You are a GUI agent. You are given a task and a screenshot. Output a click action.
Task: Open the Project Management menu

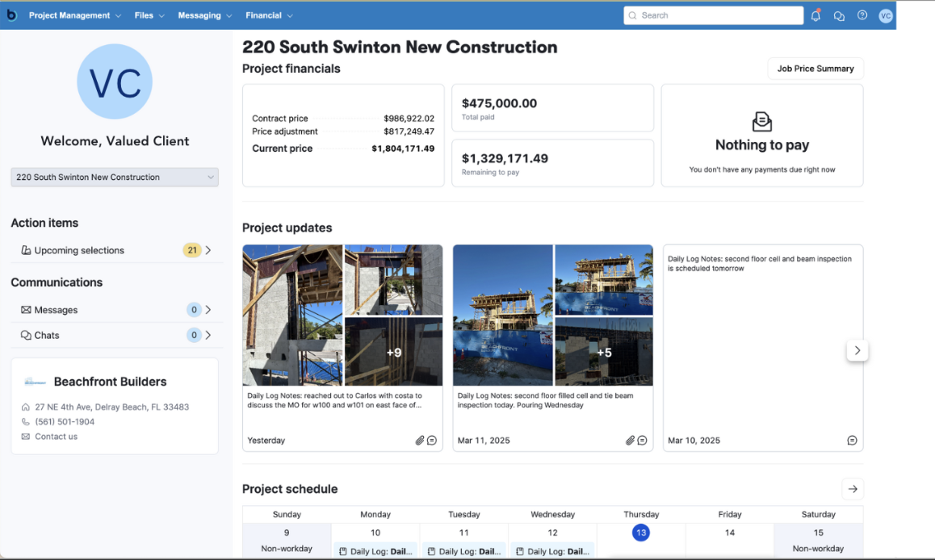pyautogui.click(x=75, y=15)
